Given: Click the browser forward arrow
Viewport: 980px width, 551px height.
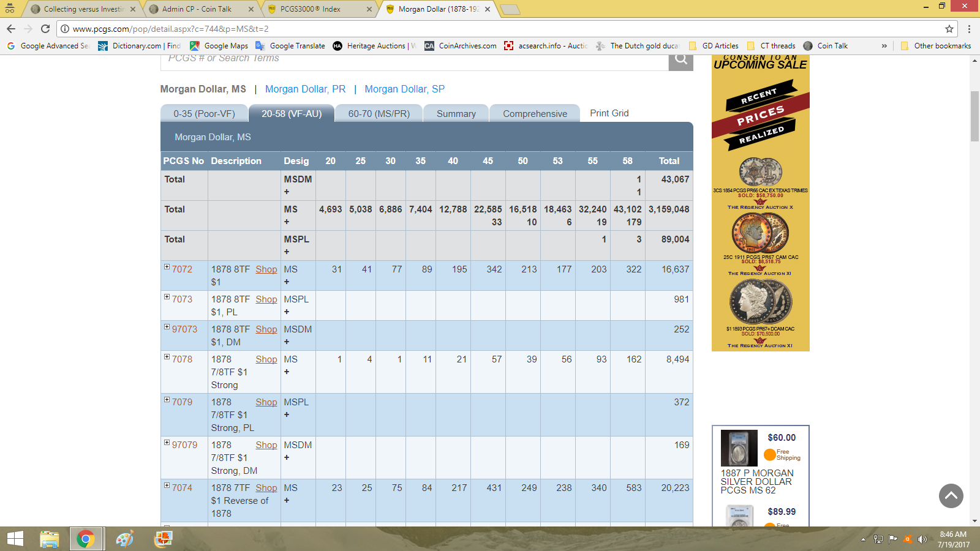Looking at the screenshot, I should (x=28, y=29).
